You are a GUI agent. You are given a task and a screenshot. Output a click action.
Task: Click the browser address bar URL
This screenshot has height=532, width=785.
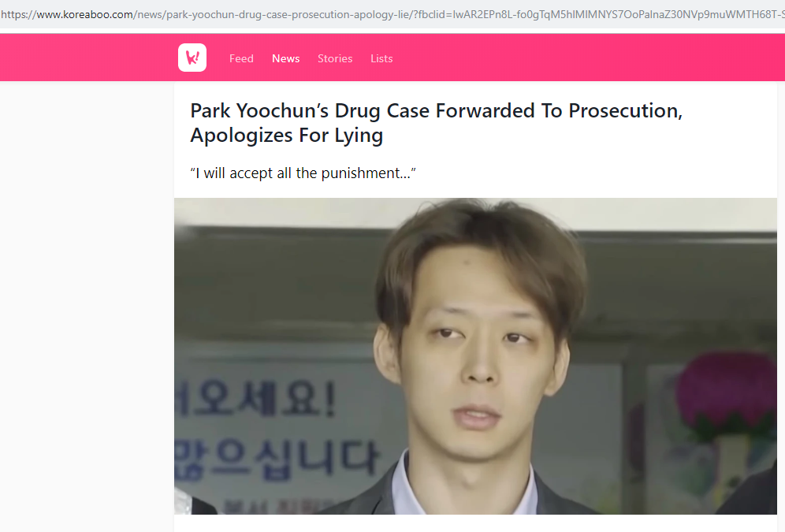pos(392,14)
